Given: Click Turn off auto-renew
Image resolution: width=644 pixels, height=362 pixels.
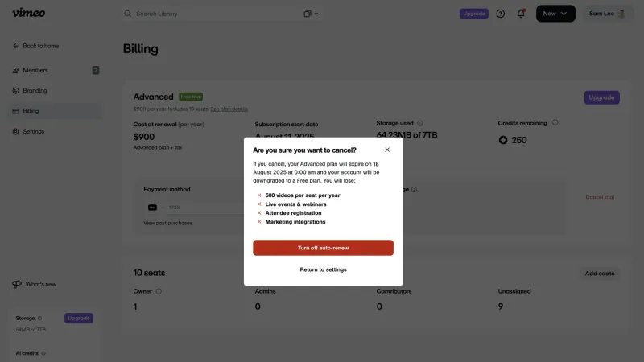Looking at the screenshot, I should click(324, 248).
